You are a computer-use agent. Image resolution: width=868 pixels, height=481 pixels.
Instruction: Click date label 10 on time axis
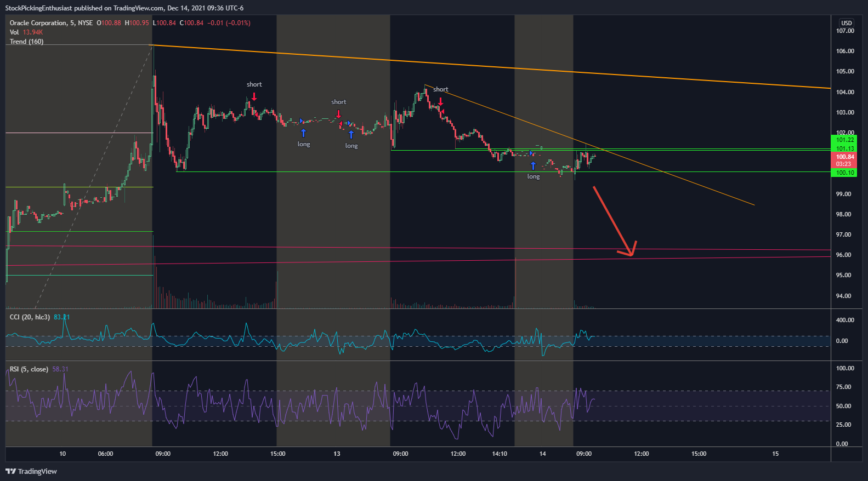pos(63,454)
